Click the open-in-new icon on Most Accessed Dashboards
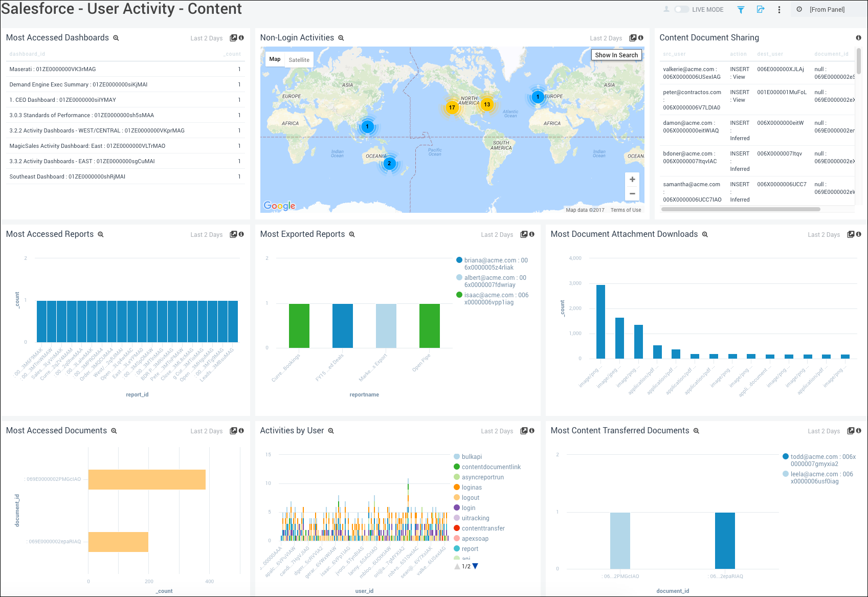Image resolution: width=868 pixels, height=597 pixels. point(233,37)
